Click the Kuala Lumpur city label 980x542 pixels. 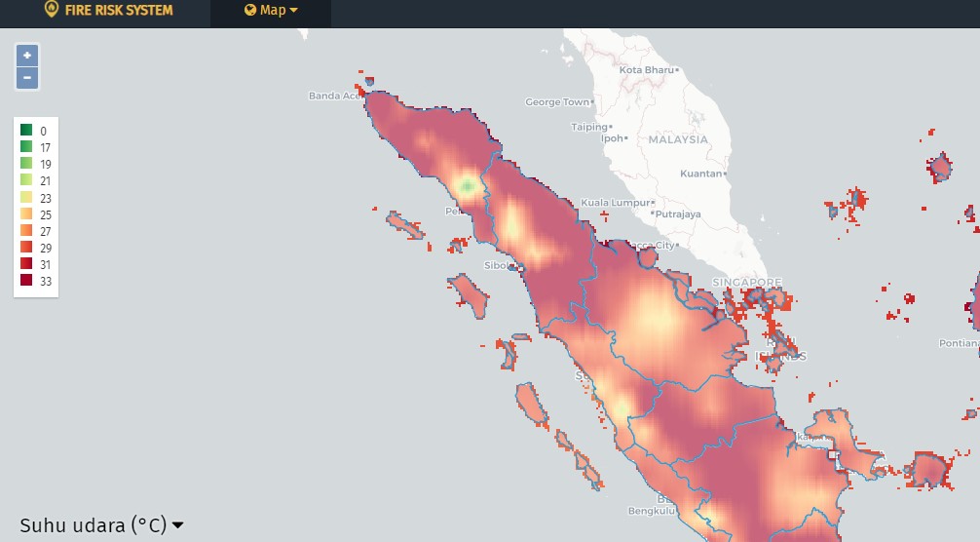pos(615,203)
